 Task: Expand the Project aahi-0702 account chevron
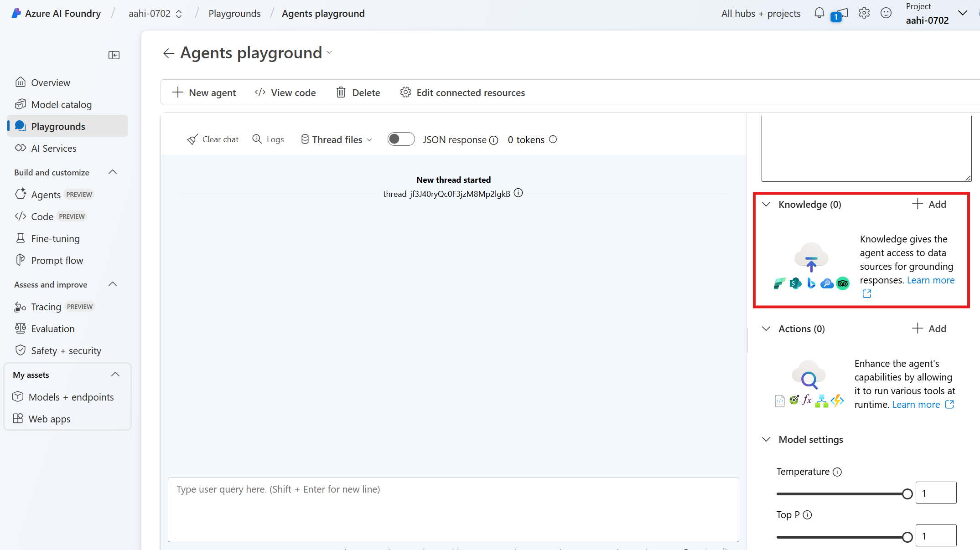point(963,13)
